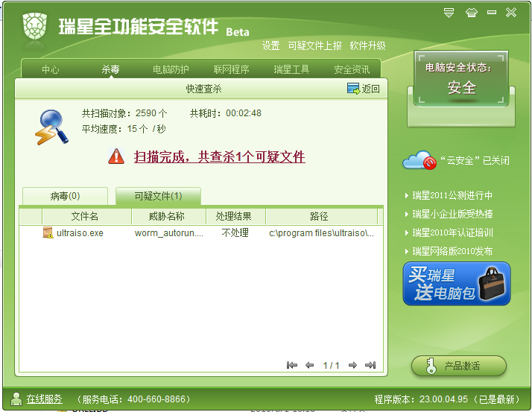Screen dimensions: 532x412
Task: Click the 1 / 1 page indicator
Action: 331,366
